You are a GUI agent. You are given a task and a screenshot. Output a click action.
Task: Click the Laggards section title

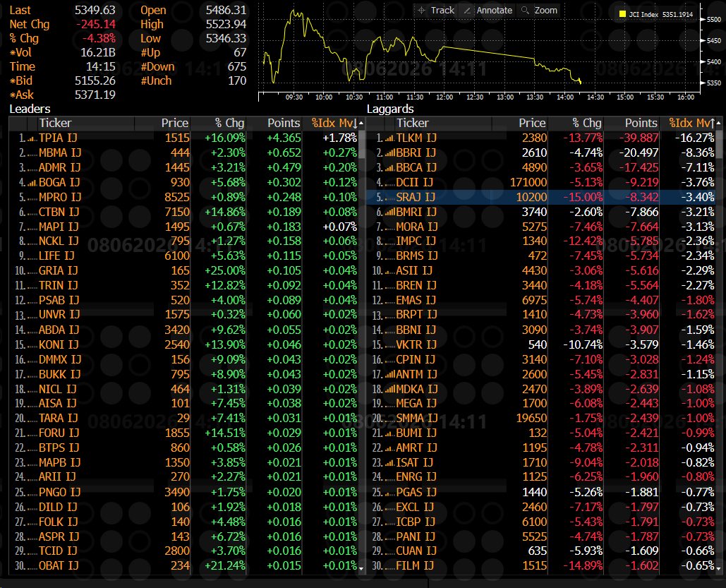pos(390,109)
